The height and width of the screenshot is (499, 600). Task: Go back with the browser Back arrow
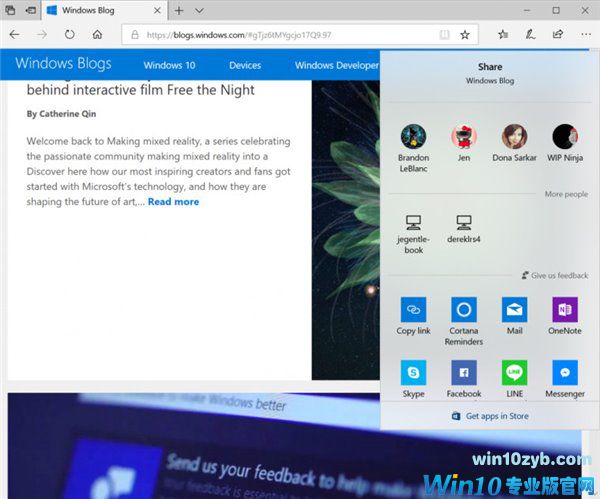click(x=15, y=34)
